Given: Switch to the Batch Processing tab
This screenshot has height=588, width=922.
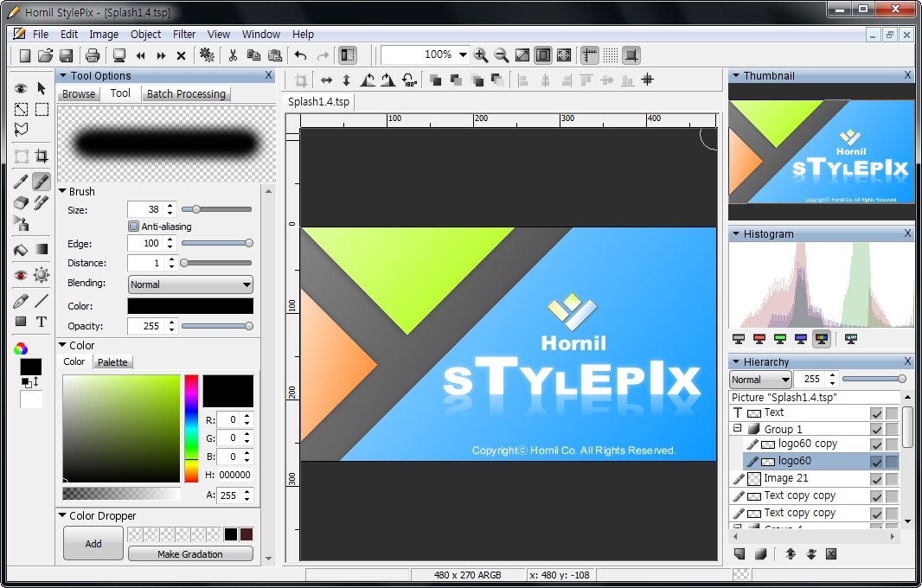Looking at the screenshot, I should tap(186, 94).
